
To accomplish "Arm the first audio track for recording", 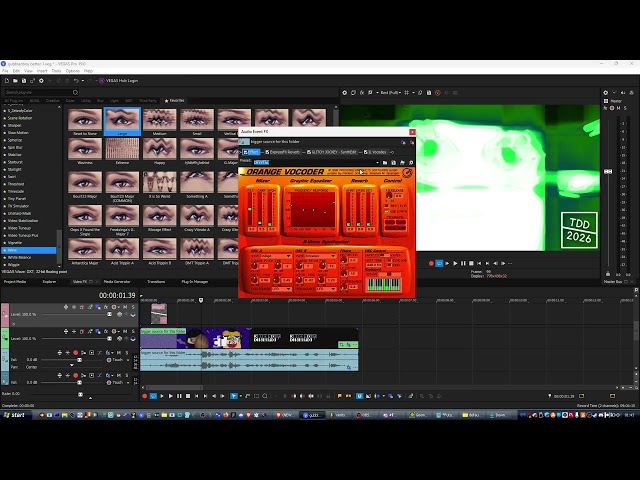I will pyautogui.click(x=76, y=352).
